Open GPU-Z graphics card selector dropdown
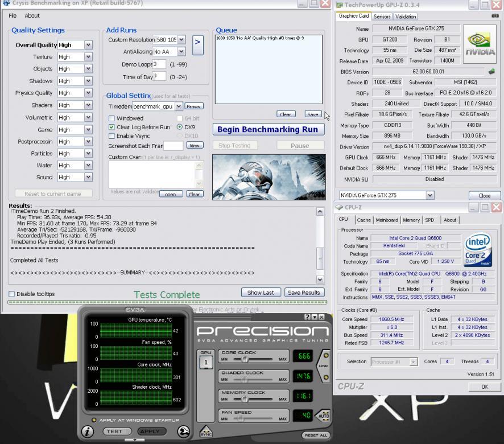The width and height of the screenshot is (504, 444). (429, 195)
